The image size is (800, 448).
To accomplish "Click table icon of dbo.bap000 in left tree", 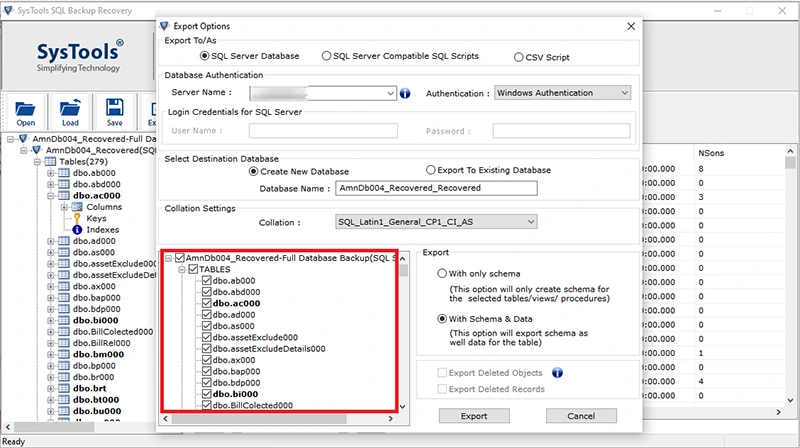I will coord(64,297).
